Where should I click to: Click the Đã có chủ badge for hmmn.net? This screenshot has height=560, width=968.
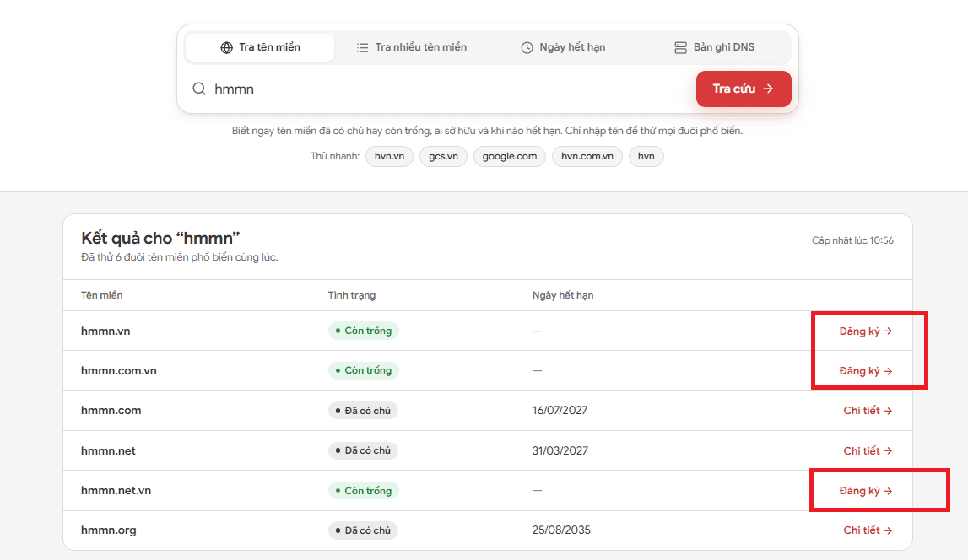(363, 451)
